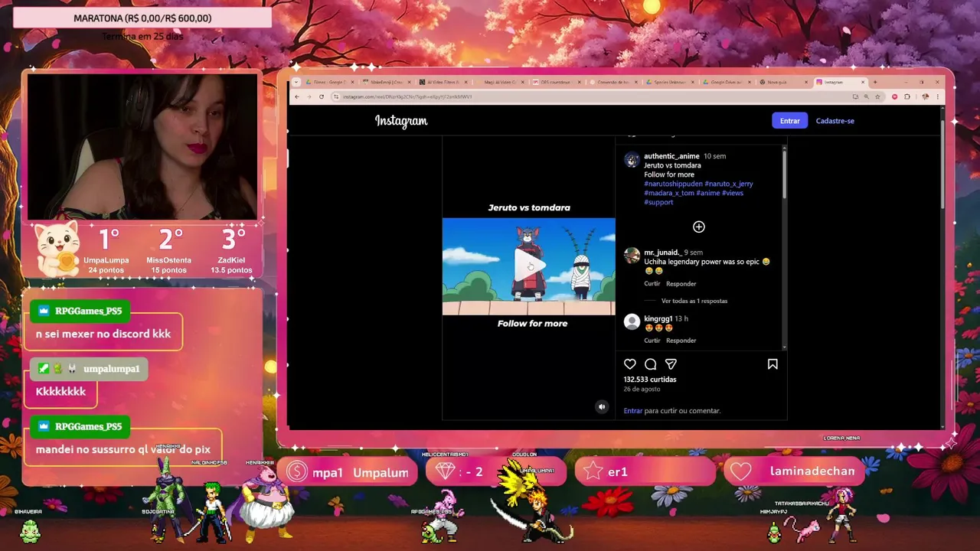Open the browser extensions puzzle icon
Image resolution: width=980 pixels, height=551 pixels.
click(x=907, y=96)
